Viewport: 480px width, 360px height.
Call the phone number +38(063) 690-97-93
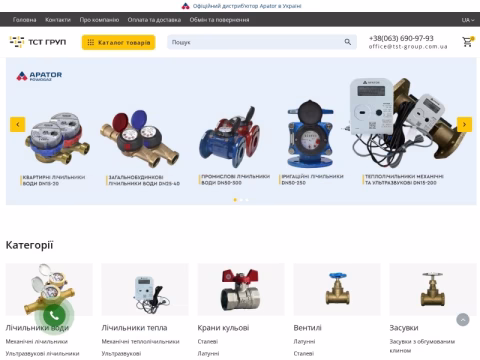click(401, 38)
